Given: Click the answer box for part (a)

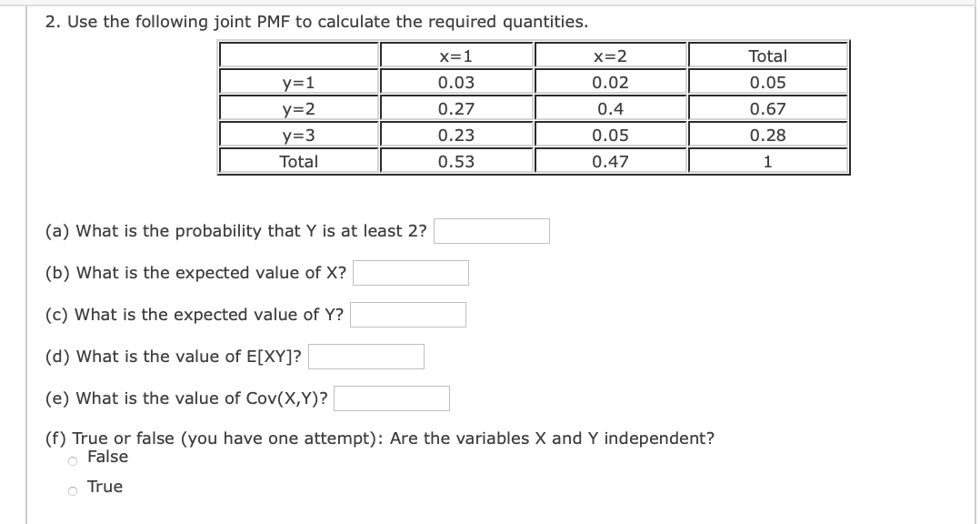Looking at the screenshot, I should tap(491, 231).
